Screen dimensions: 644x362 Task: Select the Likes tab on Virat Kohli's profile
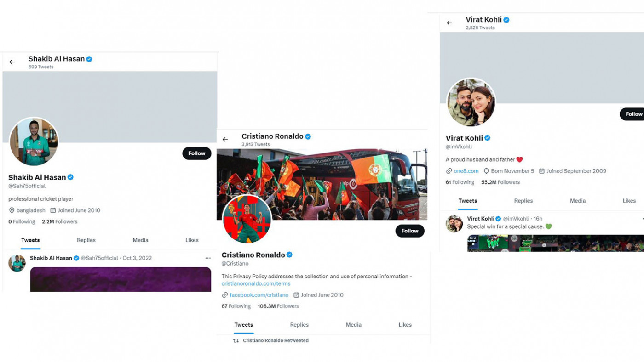coord(629,201)
